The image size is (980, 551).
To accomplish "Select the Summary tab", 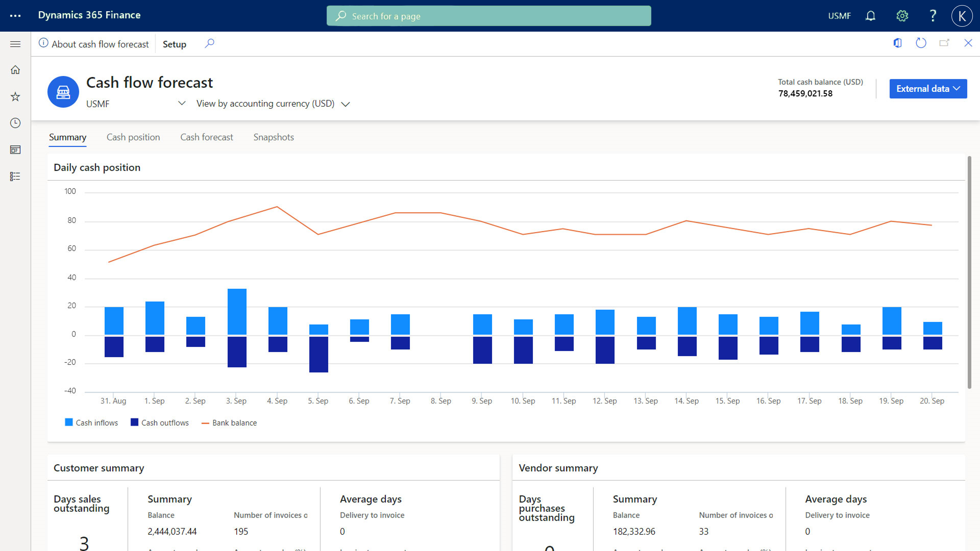I will point(67,137).
